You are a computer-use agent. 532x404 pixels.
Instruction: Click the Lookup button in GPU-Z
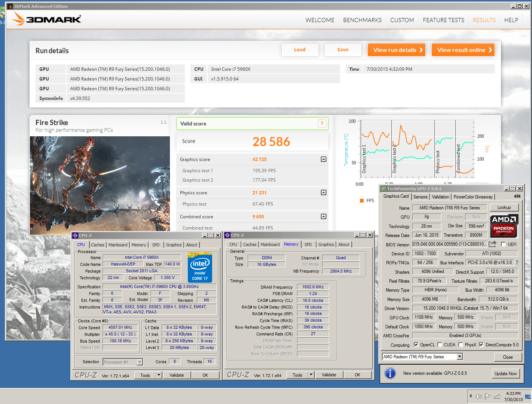click(x=504, y=207)
